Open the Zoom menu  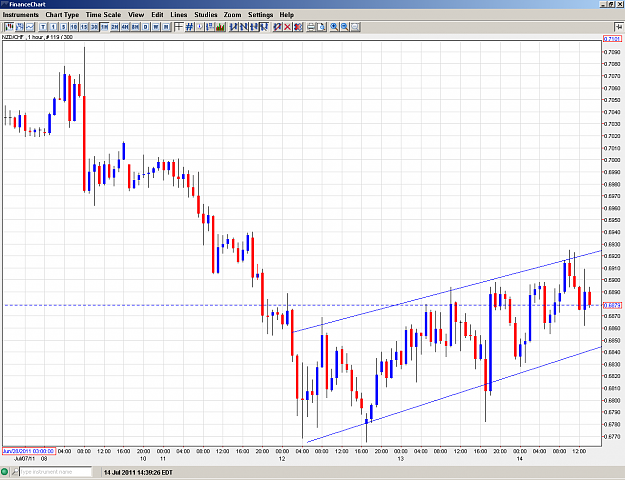tap(232, 15)
